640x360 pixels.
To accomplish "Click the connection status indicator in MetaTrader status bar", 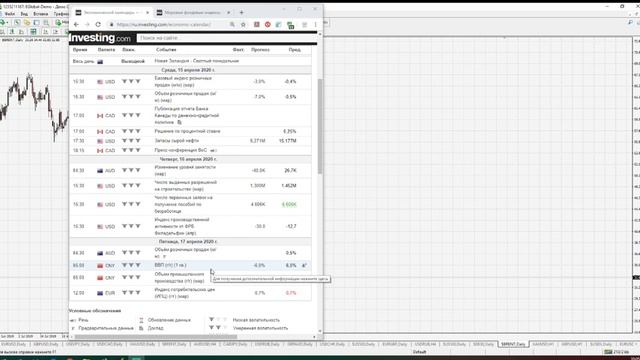I will coord(616,352).
